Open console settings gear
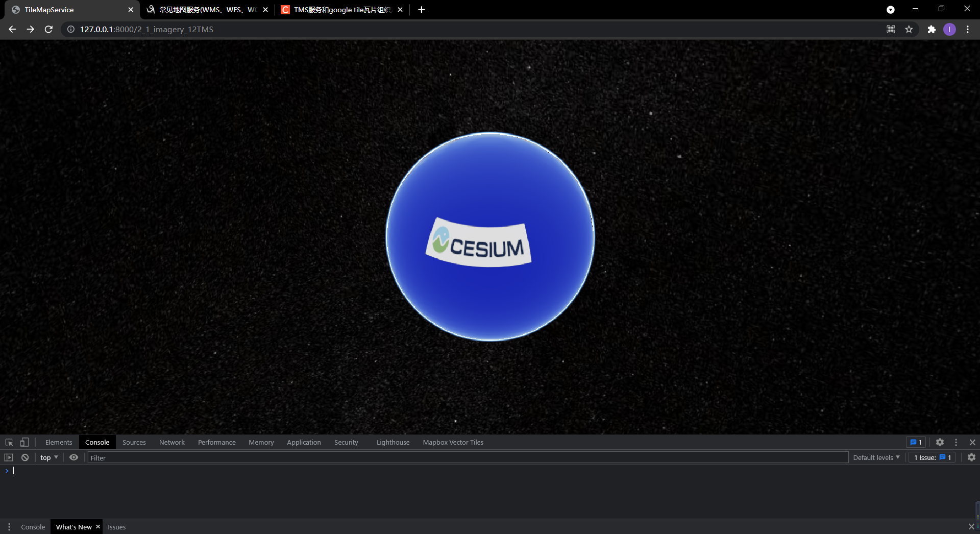This screenshot has width=980, height=534. click(971, 457)
